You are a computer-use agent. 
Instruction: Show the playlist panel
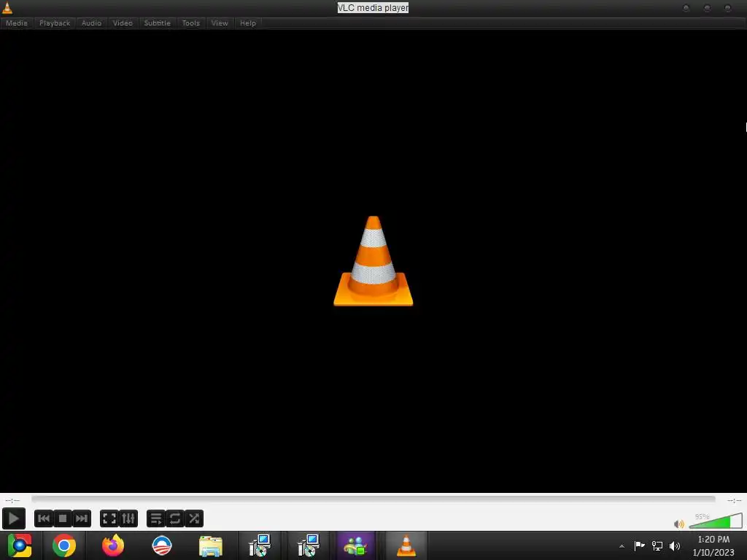pyautogui.click(x=156, y=518)
